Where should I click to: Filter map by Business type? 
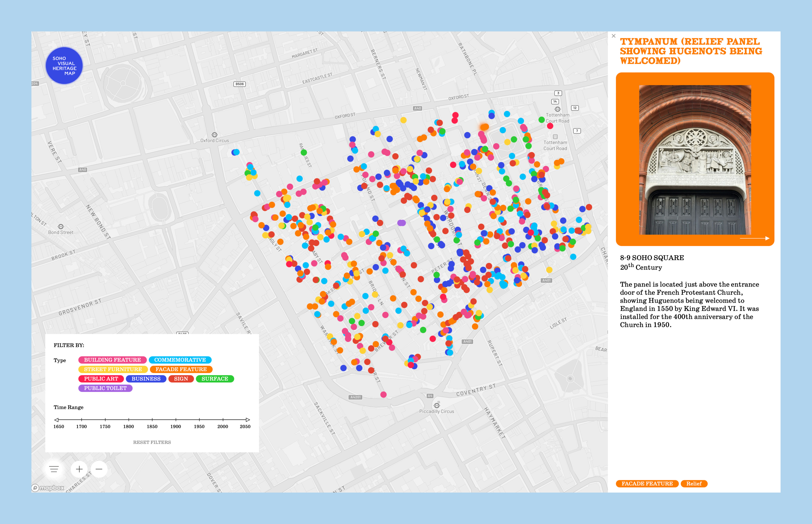tap(146, 379)
